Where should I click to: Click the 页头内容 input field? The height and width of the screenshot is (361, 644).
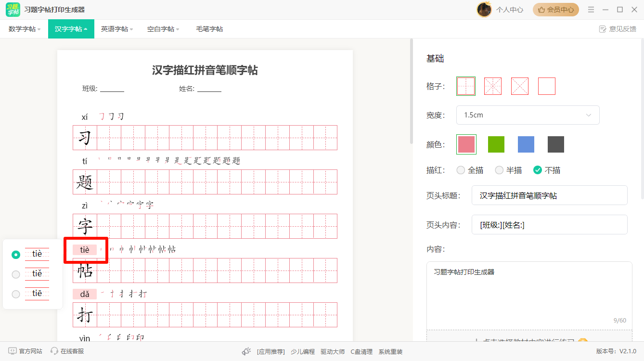550,225
